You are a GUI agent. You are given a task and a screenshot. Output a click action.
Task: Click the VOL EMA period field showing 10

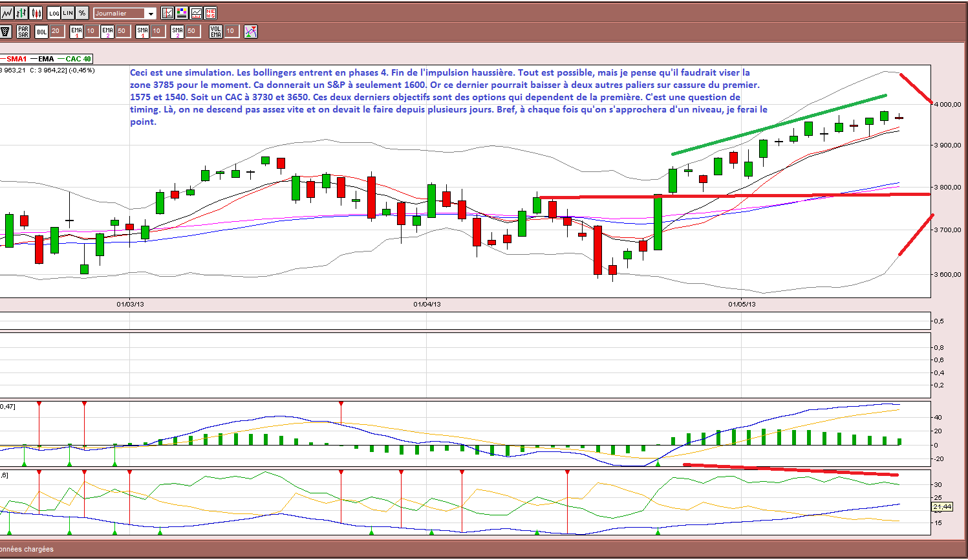[231, 31]
